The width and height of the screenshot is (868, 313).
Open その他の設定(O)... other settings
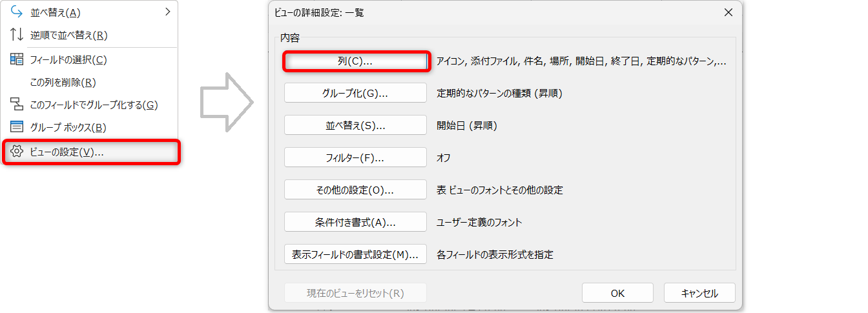pos(355,190)
